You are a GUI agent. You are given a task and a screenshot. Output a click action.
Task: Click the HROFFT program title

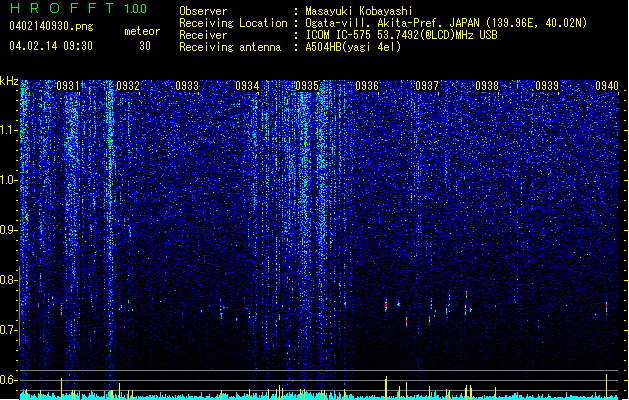point(62,8)
